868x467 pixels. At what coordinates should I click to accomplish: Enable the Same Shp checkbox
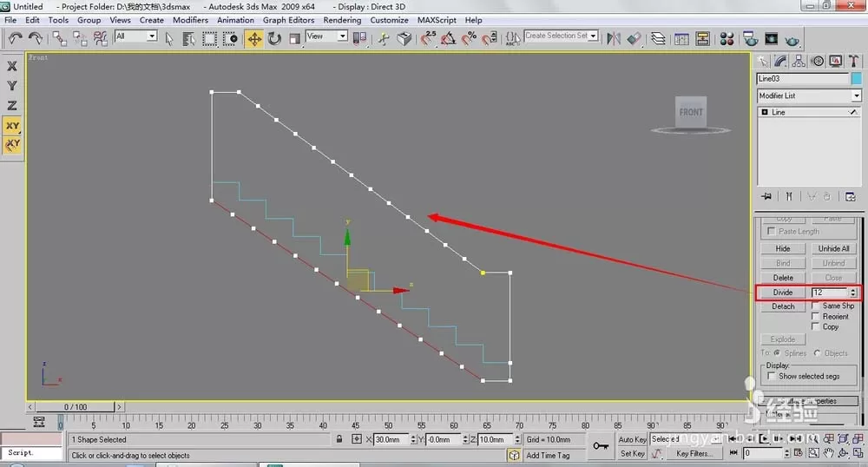click(x=815, y=306)
